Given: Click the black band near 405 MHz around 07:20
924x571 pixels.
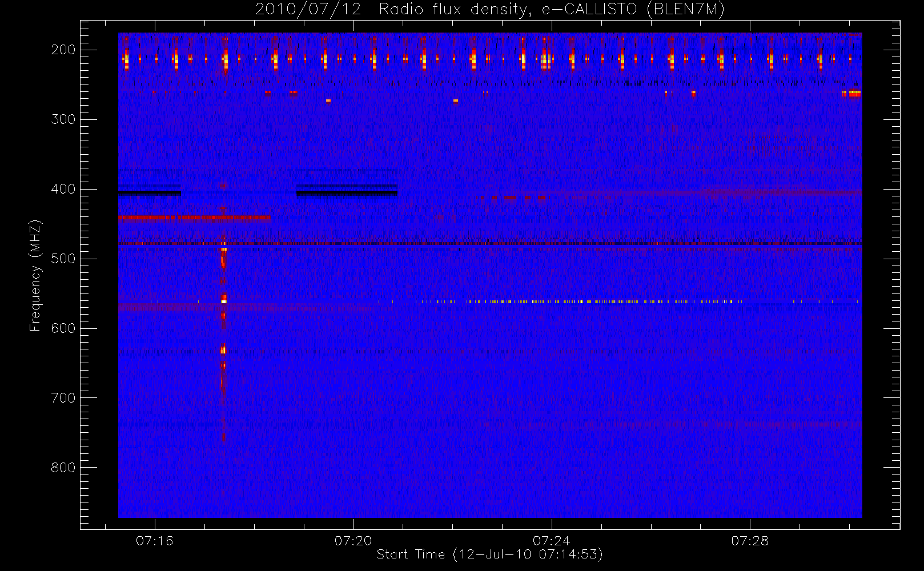Looking at the screenshot, I should pos(347,192).
